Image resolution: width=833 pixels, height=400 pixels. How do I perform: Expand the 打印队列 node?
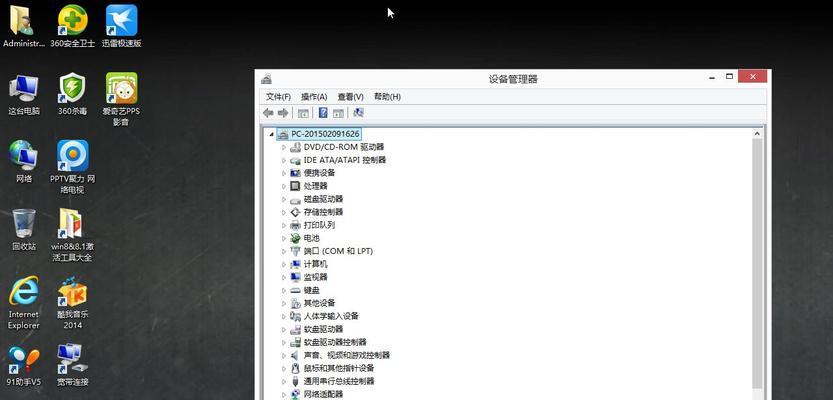284,225
